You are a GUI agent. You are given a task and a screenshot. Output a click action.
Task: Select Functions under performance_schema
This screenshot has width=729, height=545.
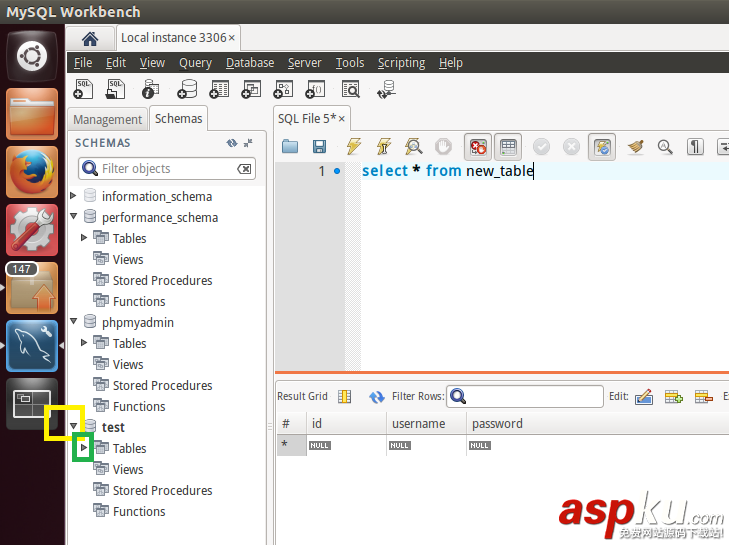(x=139, y=301)
